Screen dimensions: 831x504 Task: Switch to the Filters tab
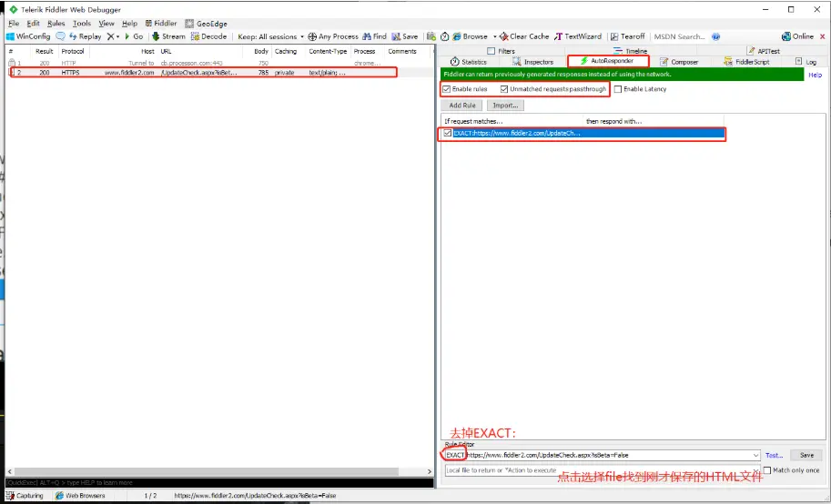pyautogui.click(x=502, y=51)
